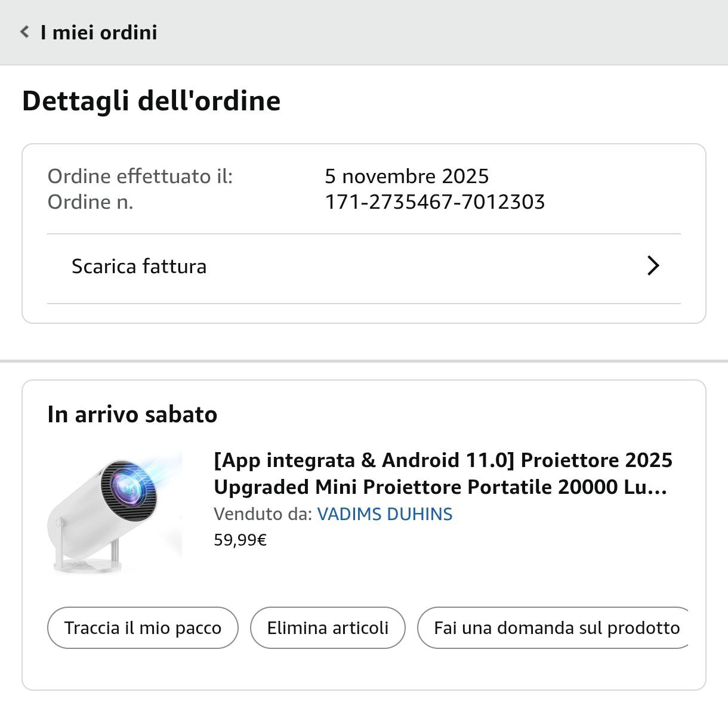Click gray divider line between order cards
This screenshot has width=728, height=705.
click(x=364, y=361)
